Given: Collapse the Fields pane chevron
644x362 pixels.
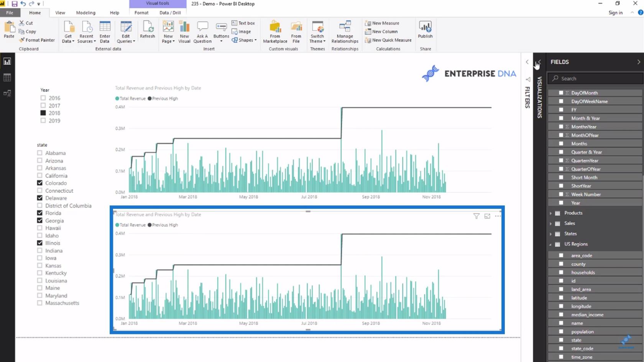Looking at the screenshot, I should coord(638,62).
